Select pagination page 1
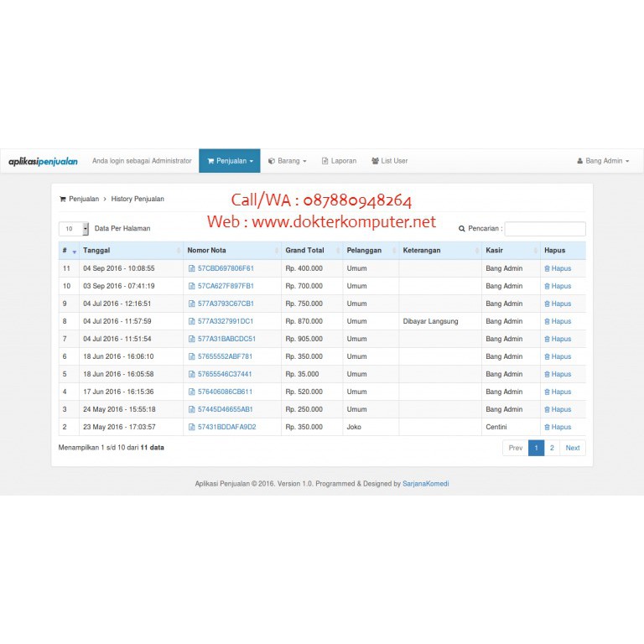Screen dimensions: 644x644 tap(537, 448)
